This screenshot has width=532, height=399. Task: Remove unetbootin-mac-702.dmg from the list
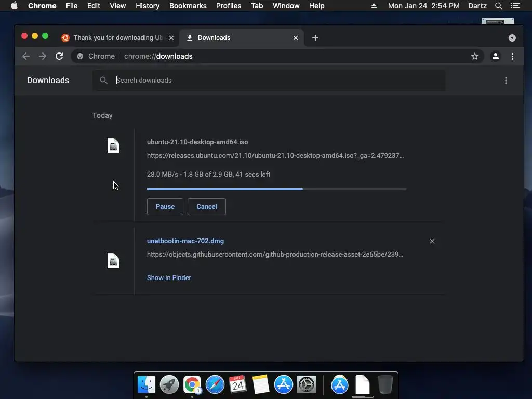(432, 241)
